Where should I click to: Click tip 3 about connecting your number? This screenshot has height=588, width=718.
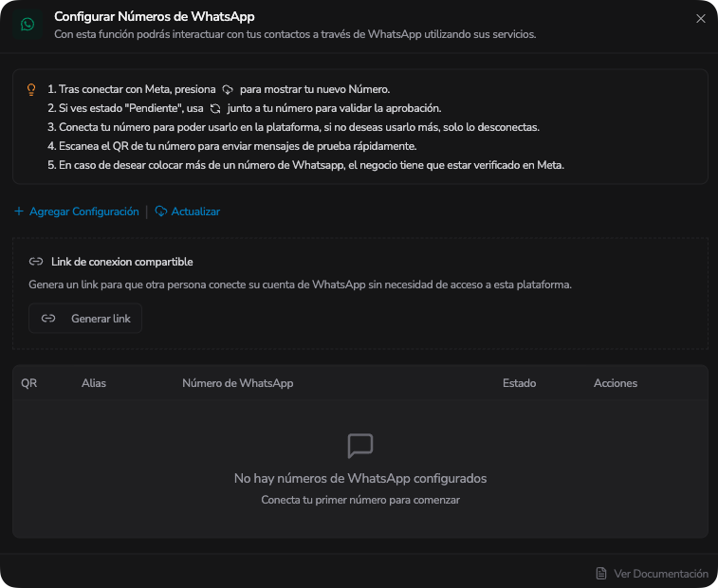(x=293, y=127)
